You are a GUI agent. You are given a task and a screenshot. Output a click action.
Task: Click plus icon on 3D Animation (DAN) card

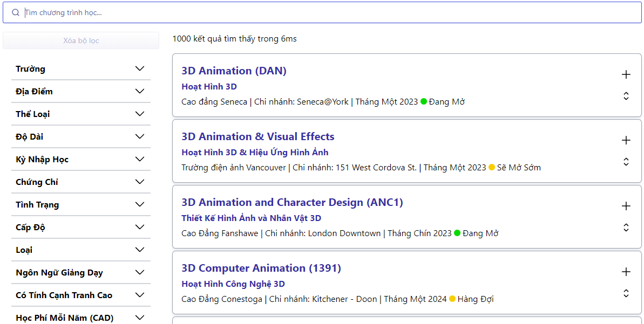(x=626, y=74)
